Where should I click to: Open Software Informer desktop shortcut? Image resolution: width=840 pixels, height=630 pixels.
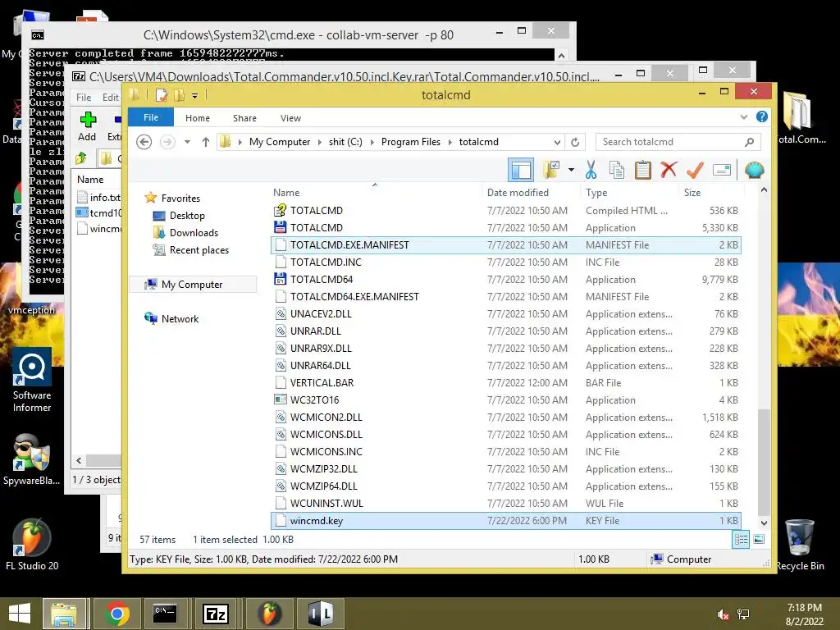coord(32,381)
